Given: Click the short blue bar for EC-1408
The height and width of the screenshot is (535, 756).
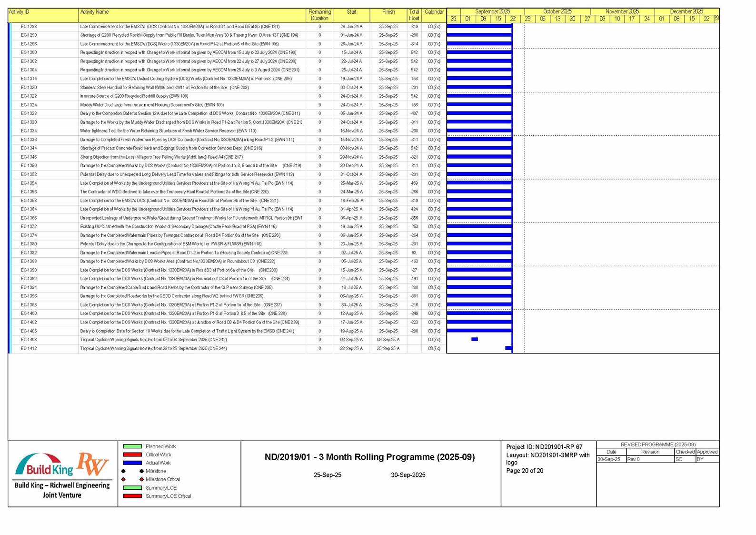Looking at the screenshot, I should (x=474, y=340).
